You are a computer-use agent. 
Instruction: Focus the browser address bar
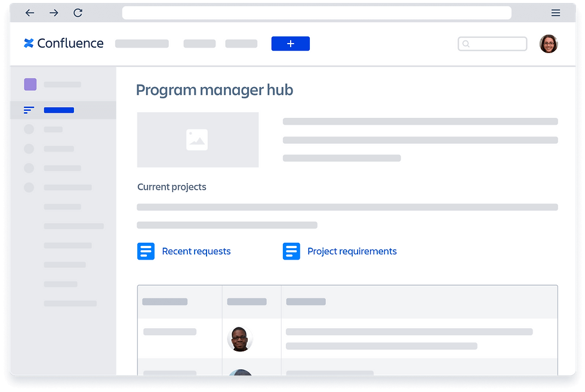click(317, 13)
